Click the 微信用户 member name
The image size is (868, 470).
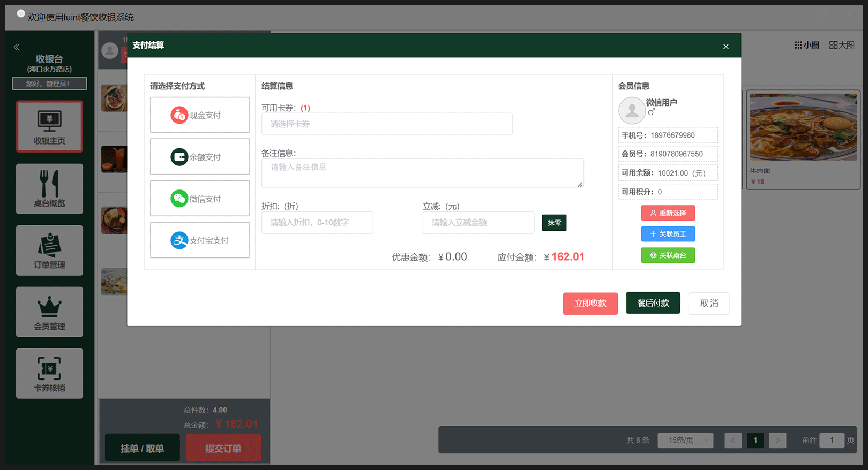[x=662, y=102]
